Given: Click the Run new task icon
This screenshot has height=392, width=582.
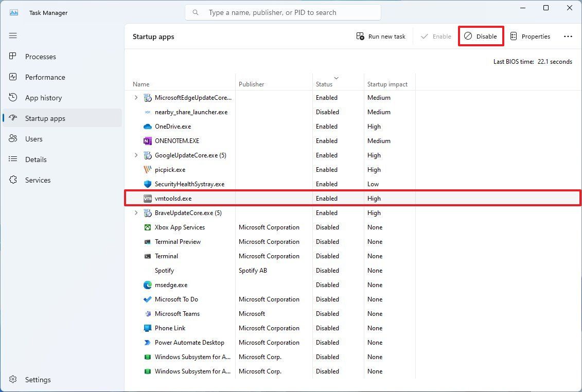Looking at the screenshot, I should tap(360, 36).
